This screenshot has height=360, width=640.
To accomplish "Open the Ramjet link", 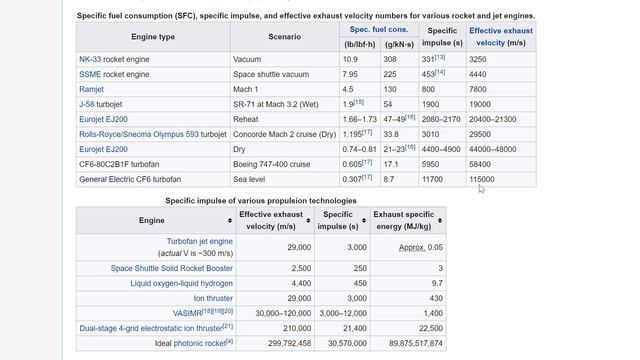I will coord(91,89).
